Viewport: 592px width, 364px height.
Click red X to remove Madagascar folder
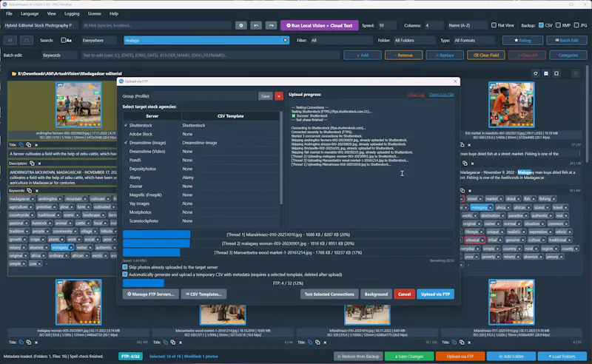576,73
